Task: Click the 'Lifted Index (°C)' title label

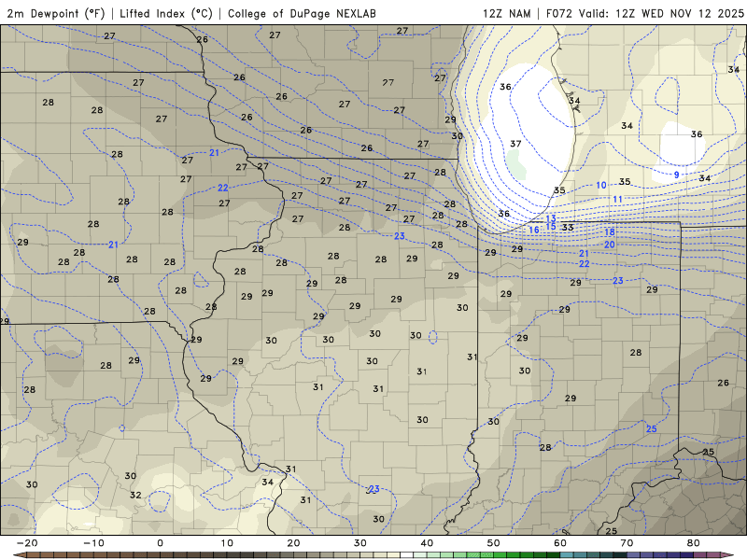Action: tap(166, 13)
